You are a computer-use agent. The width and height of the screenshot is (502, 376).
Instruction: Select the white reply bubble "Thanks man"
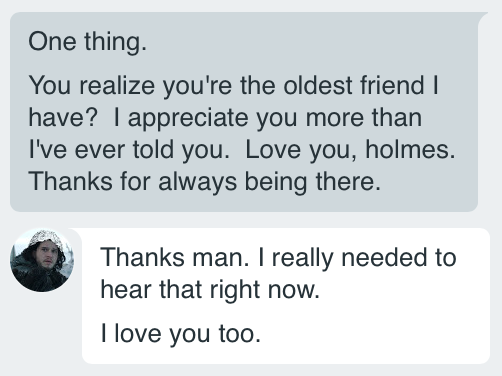tap(286, 296)
